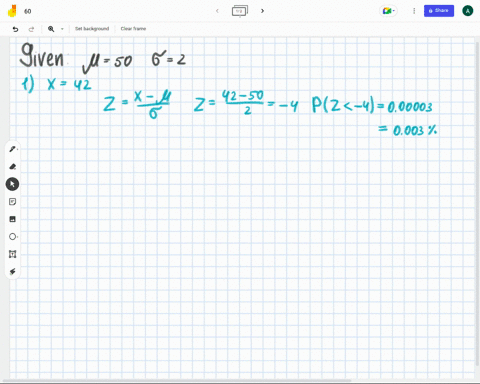Open the more actions menu
480x384 pixels.
click(414, 11)
